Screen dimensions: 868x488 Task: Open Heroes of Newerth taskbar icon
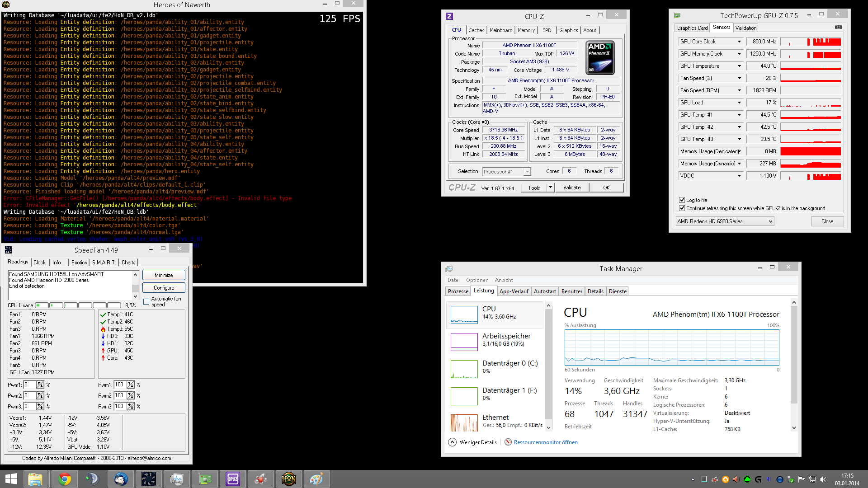click(288, 479)
